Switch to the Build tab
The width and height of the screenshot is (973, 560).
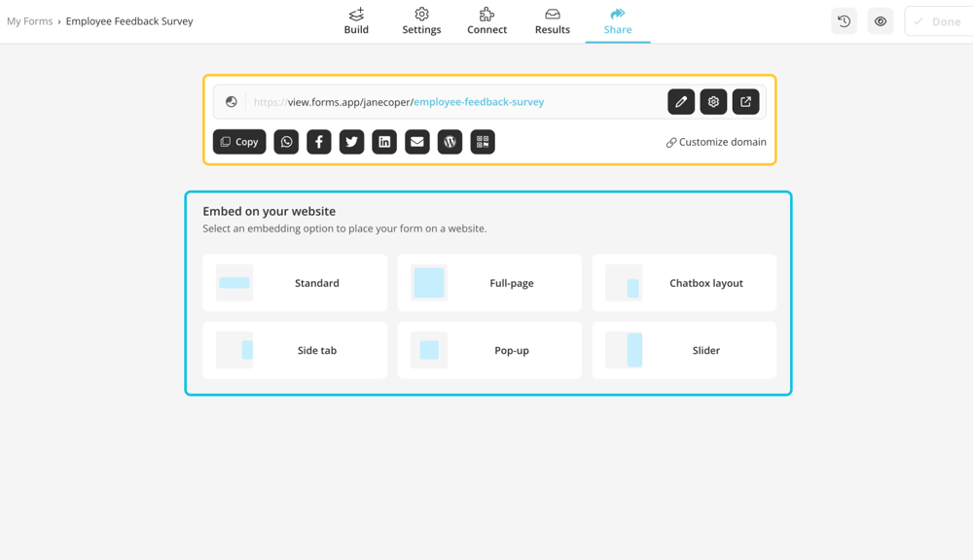point(356,21)
